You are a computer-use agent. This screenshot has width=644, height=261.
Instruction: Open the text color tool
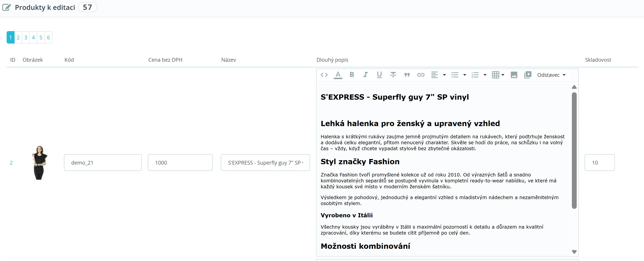338,75
